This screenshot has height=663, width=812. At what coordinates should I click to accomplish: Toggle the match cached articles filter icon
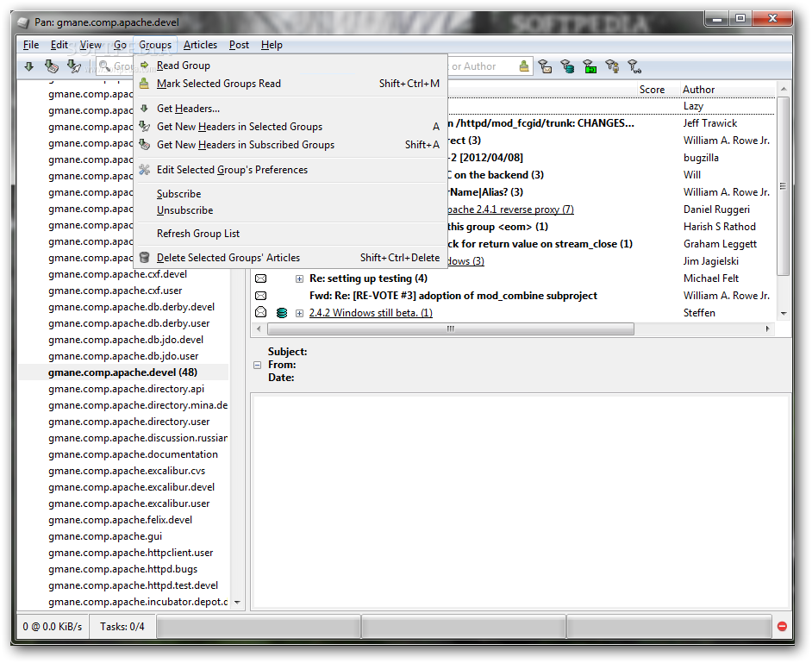tap(567, 66)
